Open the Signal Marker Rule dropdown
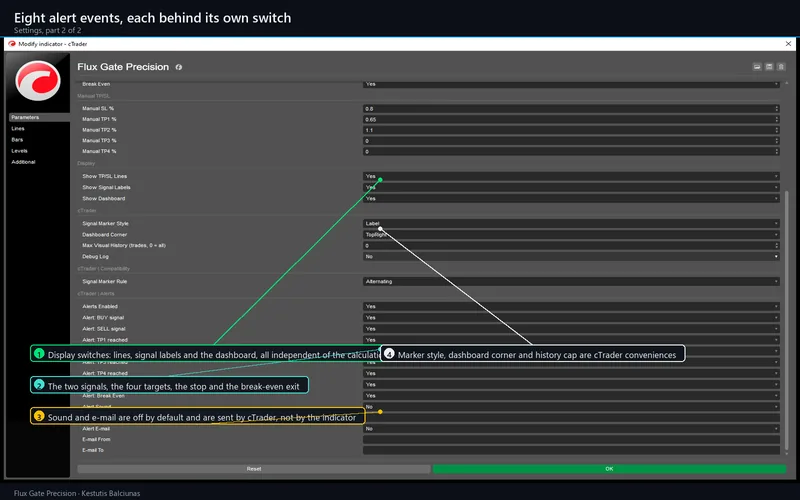This screenshot has width=800, height=500. click(x=571, y=282)
